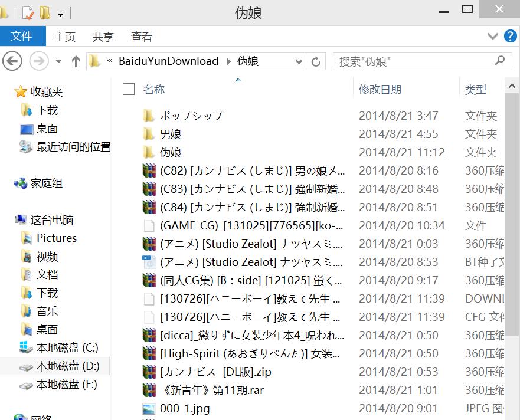The width and height of the screenshot is (520, 420).
Task: Toggle the select-all checkbox in header
Action: (x=128, y=89)
